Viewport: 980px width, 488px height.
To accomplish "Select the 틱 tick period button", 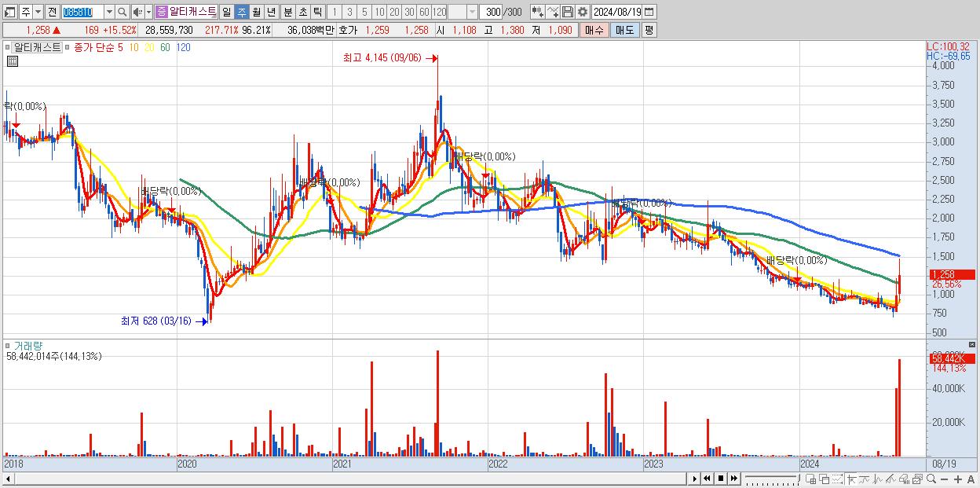I will [x=317, y=12].
